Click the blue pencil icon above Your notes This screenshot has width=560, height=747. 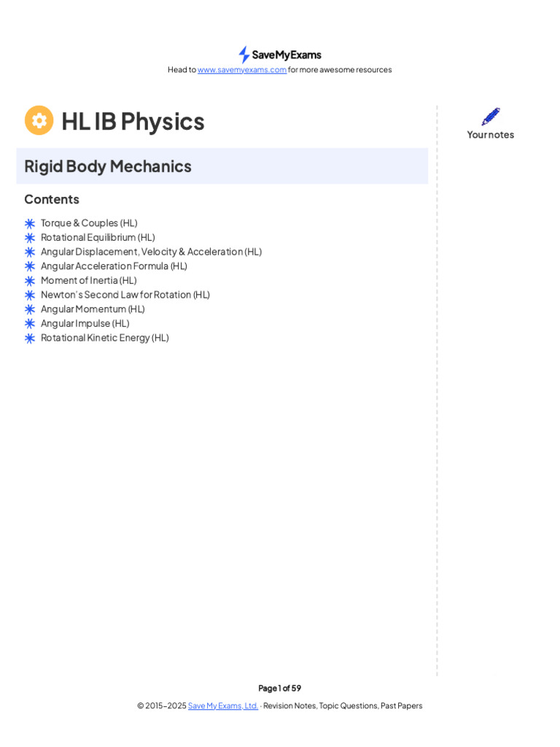point(491,117)
